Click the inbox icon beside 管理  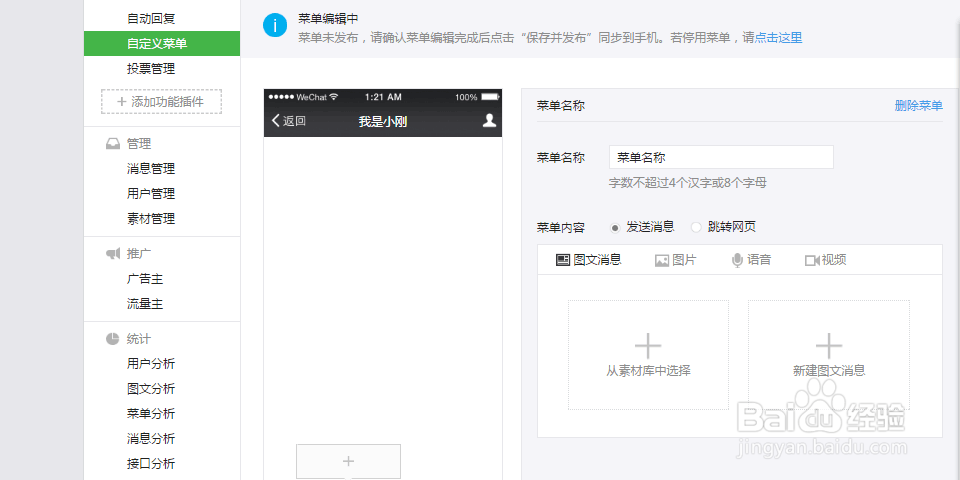[x=113, y=144]
